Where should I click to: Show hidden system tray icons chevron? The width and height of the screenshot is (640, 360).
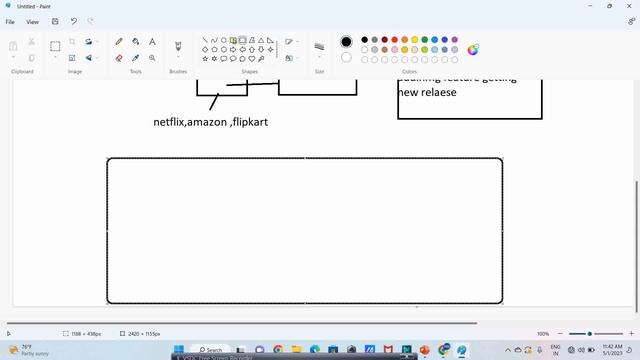pos(508,350)
